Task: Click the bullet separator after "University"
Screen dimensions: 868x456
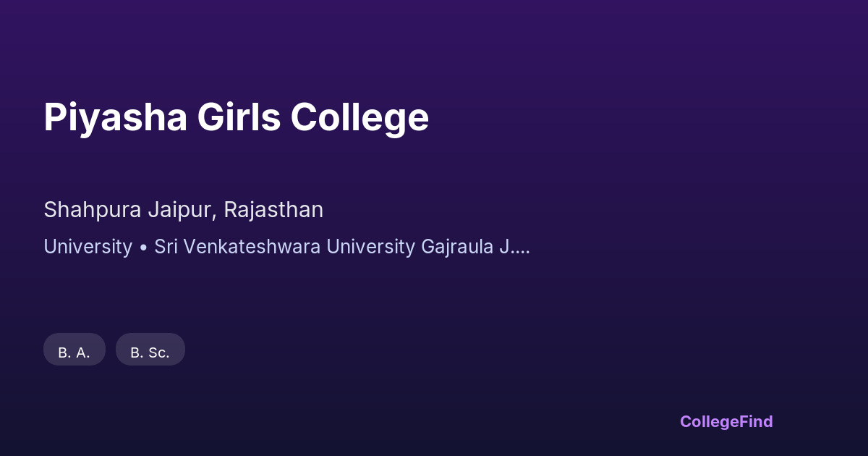Action: click(143, 248)
